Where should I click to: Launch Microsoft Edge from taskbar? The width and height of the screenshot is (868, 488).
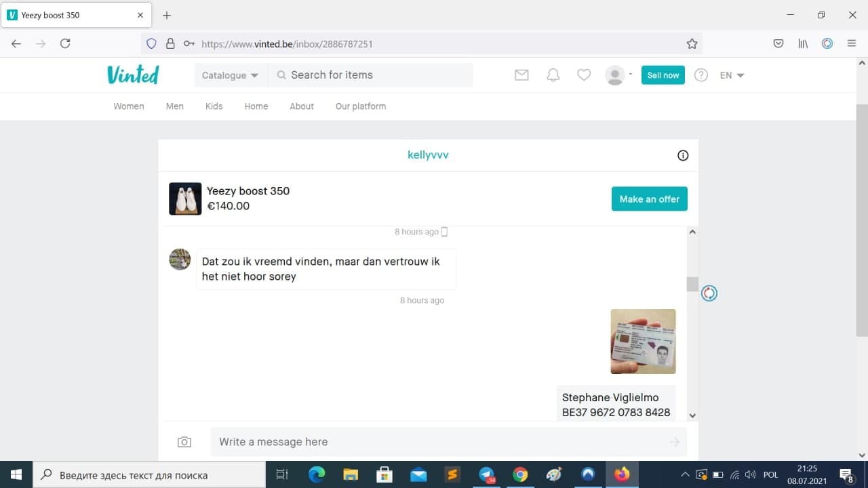tap(317, 474)
